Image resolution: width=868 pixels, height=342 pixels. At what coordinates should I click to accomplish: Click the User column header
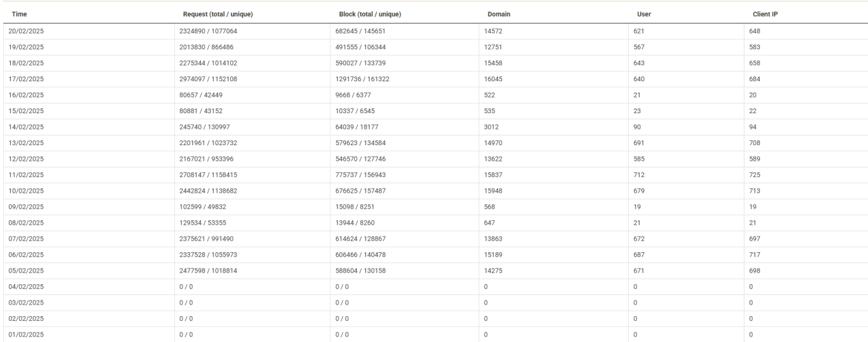click(x=644, y=14)
